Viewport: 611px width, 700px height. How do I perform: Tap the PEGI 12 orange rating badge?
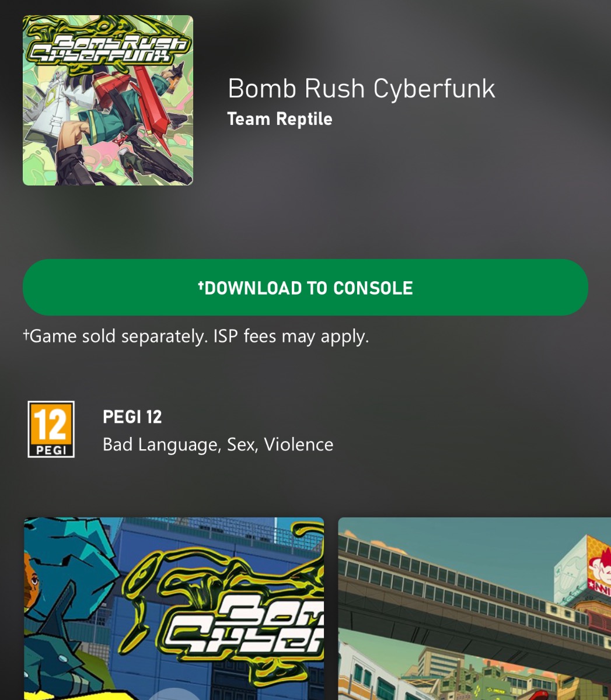pyautogui.click(x=51, y=429)
